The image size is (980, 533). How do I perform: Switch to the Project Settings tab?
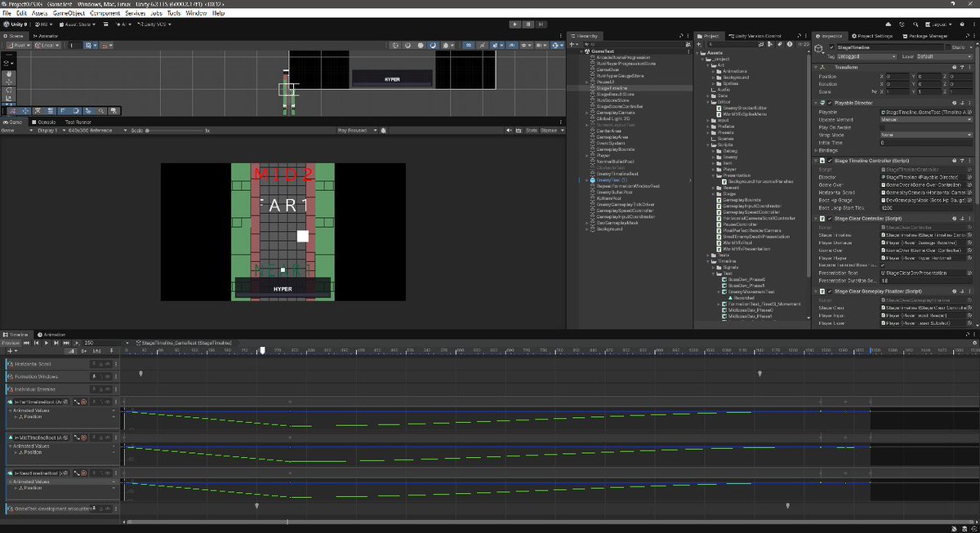[872, 36]
